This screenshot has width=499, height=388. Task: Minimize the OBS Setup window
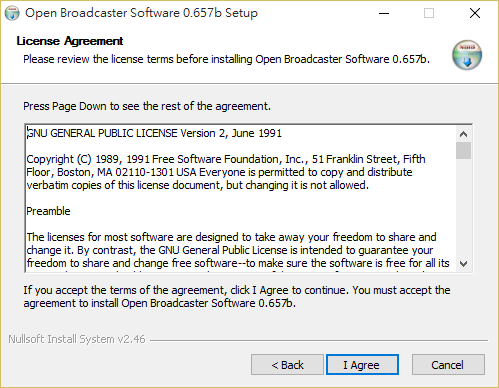coord(384,13)
